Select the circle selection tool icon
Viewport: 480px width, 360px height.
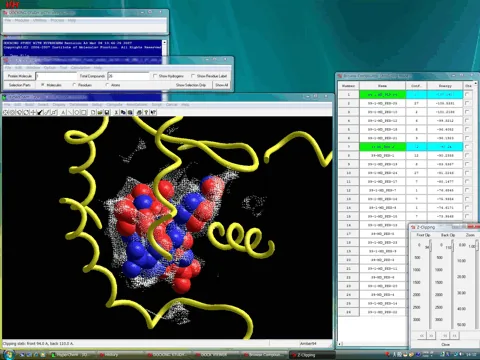coord(77,113)
